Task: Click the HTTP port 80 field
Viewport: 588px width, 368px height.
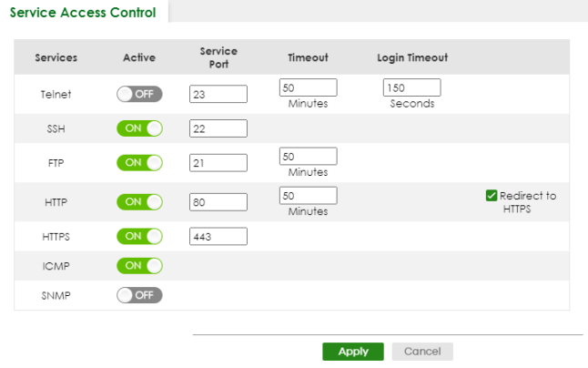Action: (218, 202)
